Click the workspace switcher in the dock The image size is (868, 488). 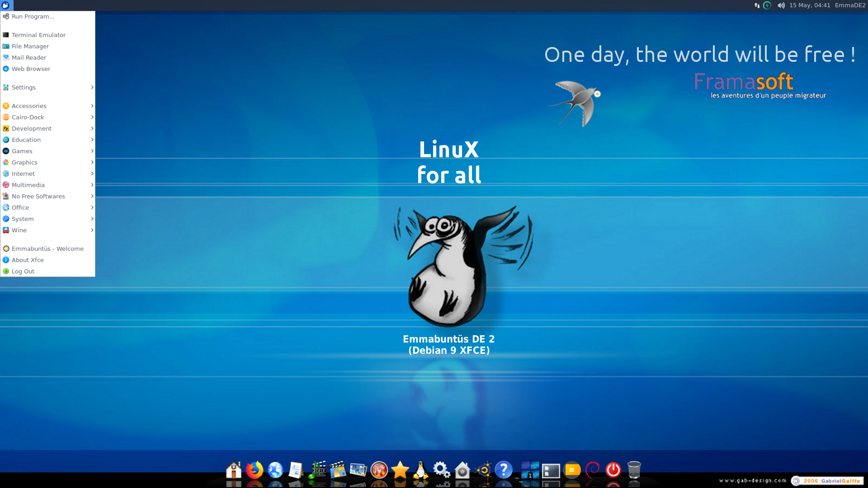click(530, 470)
